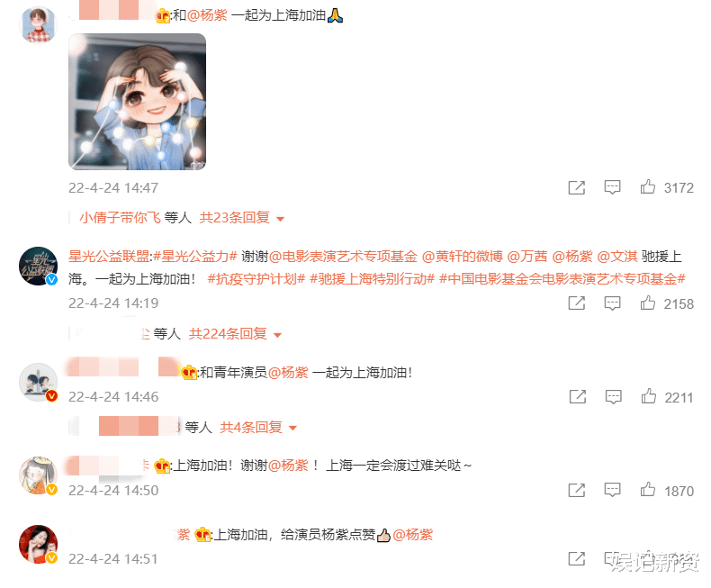The height and width of the screenshot is (588, 711).
Task: View the cartoon girl image attachment
Action: coord(137,102)
